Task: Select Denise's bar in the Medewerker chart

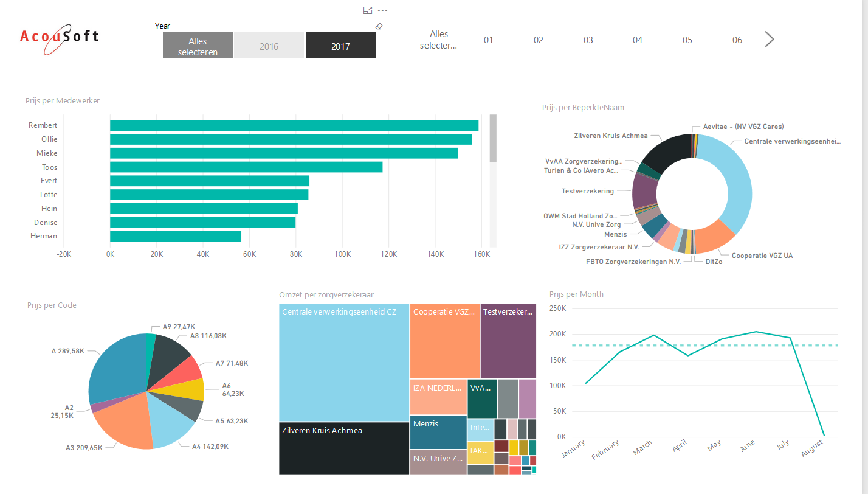Action: coord(202,222)
